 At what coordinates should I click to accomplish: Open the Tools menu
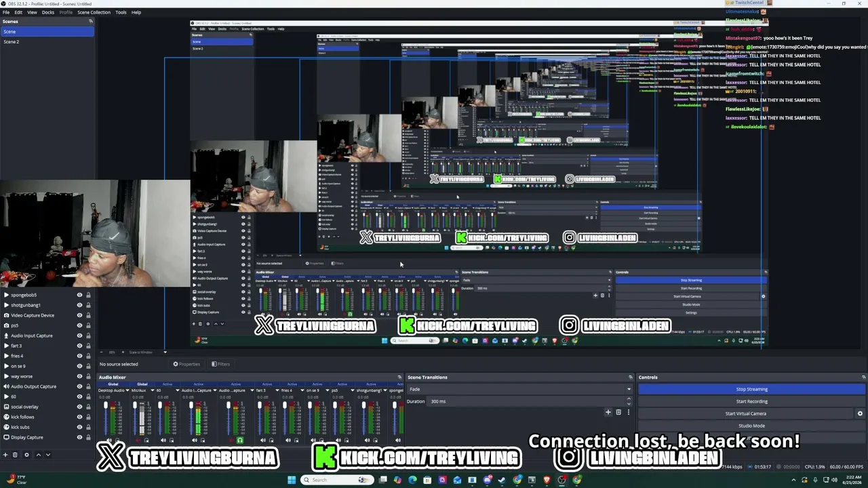tap(121, 12)
